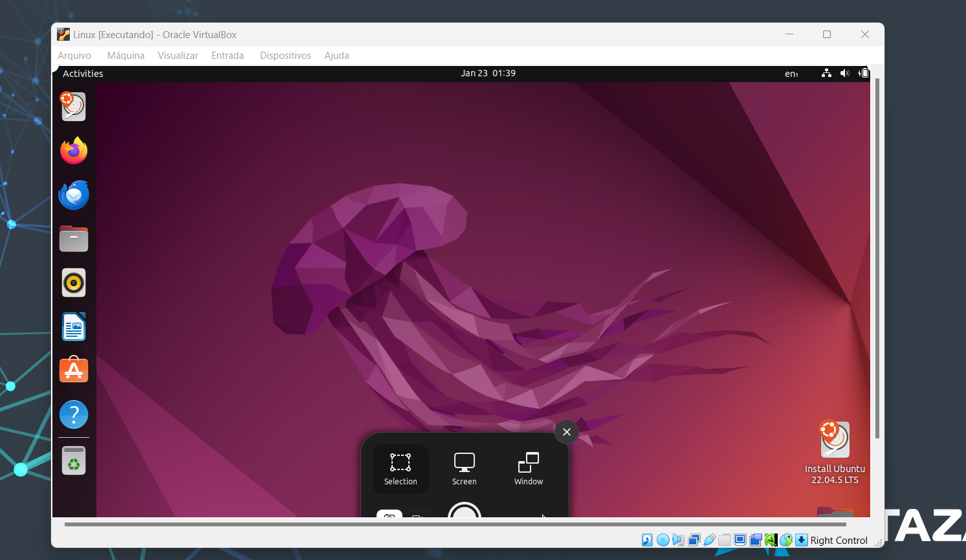Open Thunderbird Mail in the dock
Viewport: 966px width, 560px height.
pos(74,195)
